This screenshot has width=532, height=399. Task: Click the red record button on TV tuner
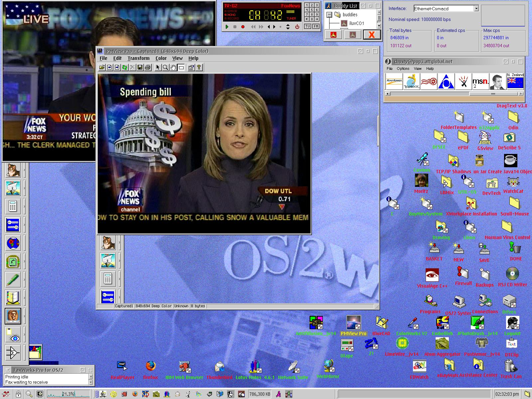tap(243, 27)
